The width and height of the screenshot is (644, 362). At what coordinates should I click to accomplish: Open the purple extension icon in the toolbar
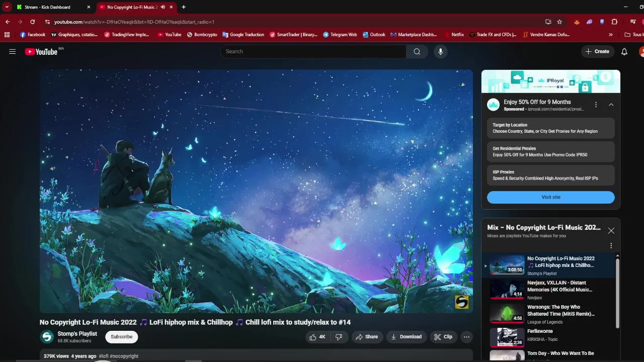(x=589, y=22)
